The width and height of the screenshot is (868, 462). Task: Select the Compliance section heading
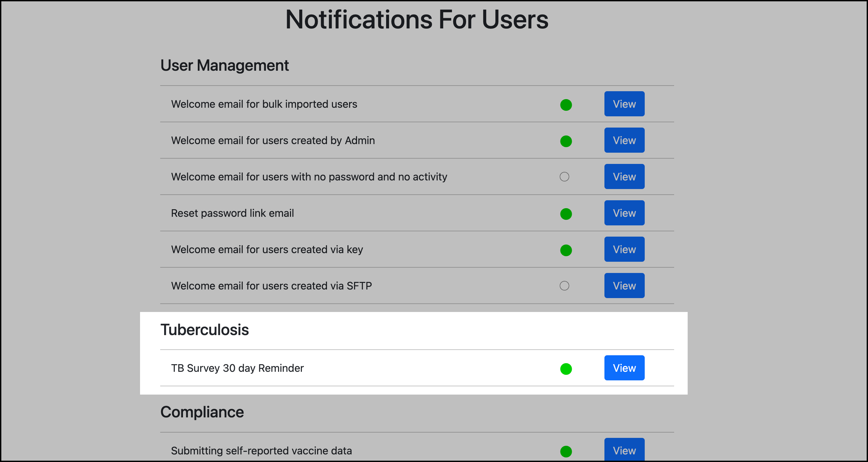(202, 412)
